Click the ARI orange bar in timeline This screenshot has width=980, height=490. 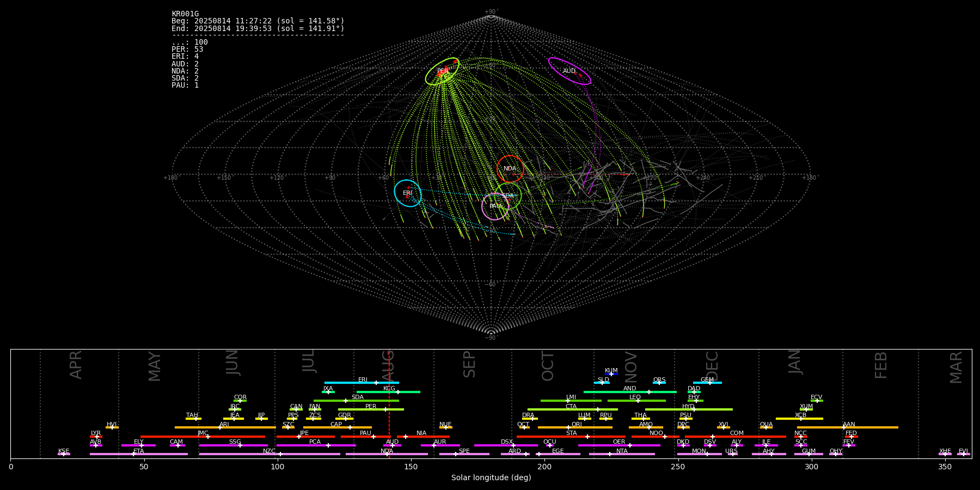(x=225, y=427)
